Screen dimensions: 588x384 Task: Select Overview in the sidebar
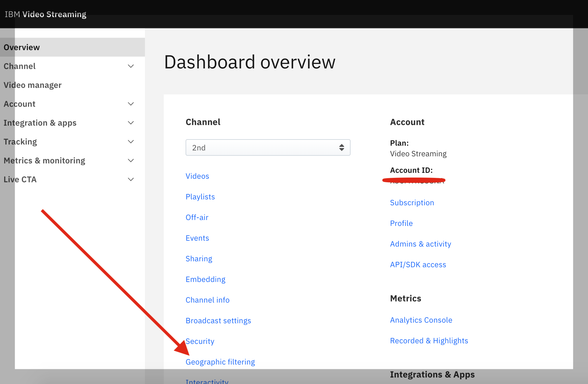(x=72, y=47)
